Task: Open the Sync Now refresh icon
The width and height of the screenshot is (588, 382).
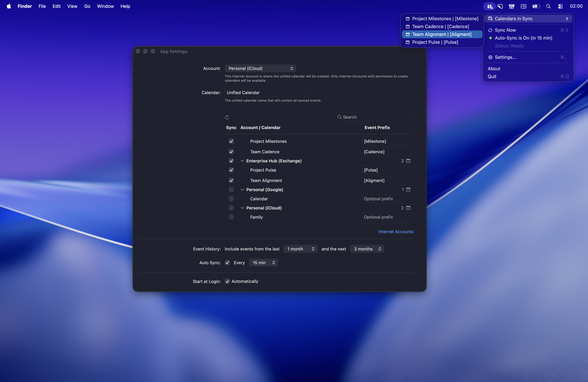Action: coord(490,30)
